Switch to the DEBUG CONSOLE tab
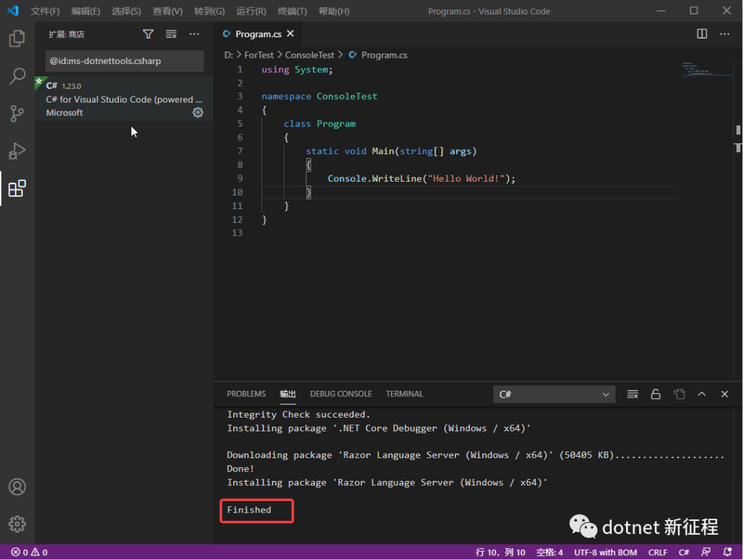Screen dimensions: 743x560 [x=341, y=394]
